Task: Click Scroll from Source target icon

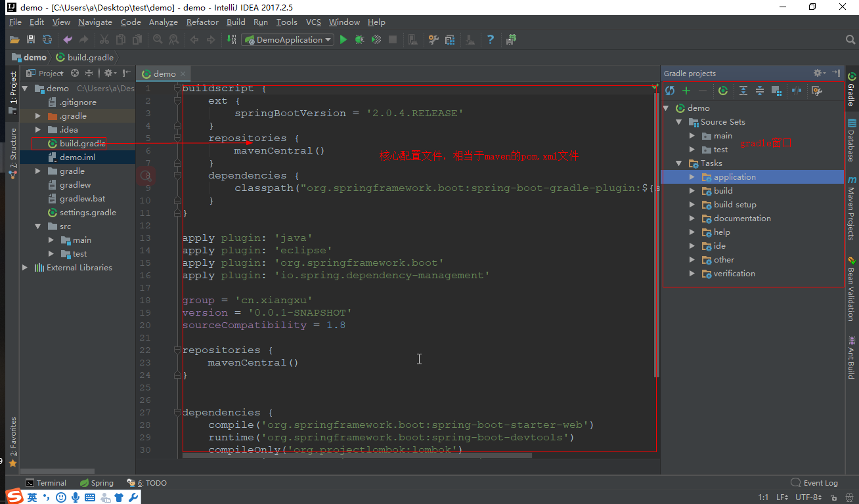Action: (75, 73)
